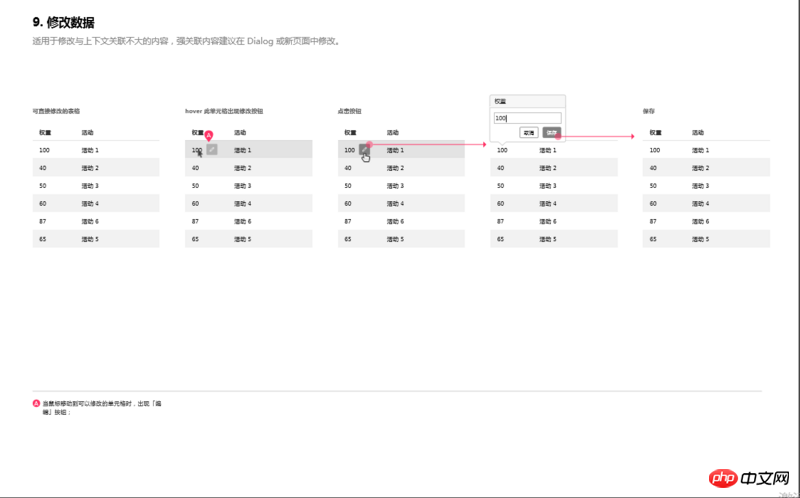The width and height of the screenshot is (800, 498).
Task: Select the 100 cell in 可直接修改的表格 table
Action: point(44,150)
